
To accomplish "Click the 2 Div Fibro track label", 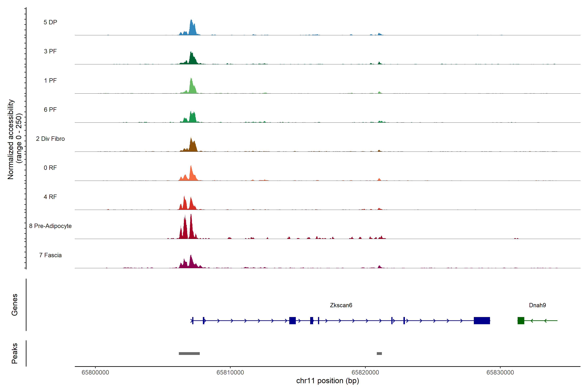I will click(50, 139).
